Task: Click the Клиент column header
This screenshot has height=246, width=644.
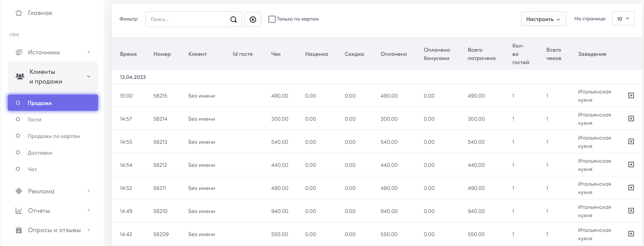Action: pyautogui.click(x=197, y=54)
